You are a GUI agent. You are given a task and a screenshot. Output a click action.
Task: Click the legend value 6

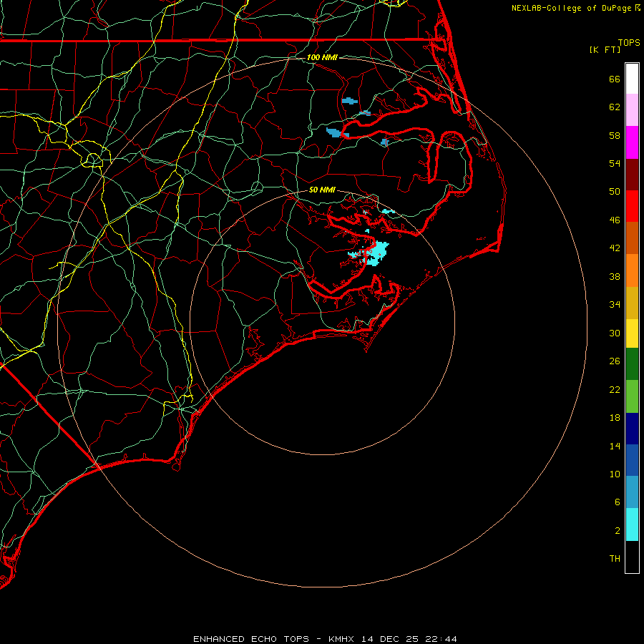618,502
